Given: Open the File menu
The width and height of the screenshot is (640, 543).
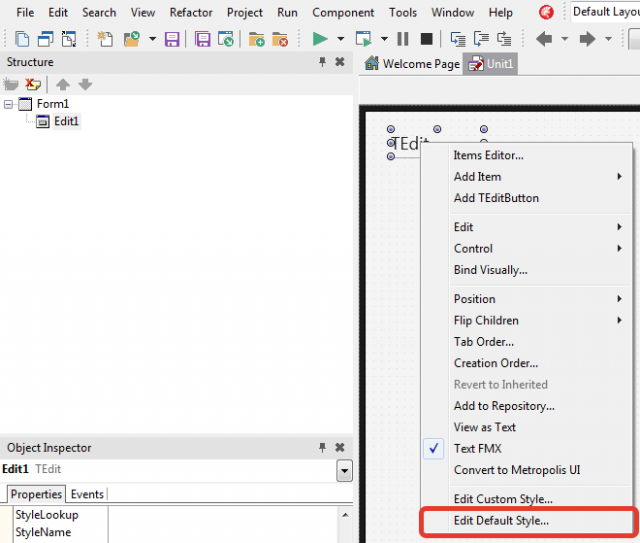Looking at the screenshot, I should (25, 13).
